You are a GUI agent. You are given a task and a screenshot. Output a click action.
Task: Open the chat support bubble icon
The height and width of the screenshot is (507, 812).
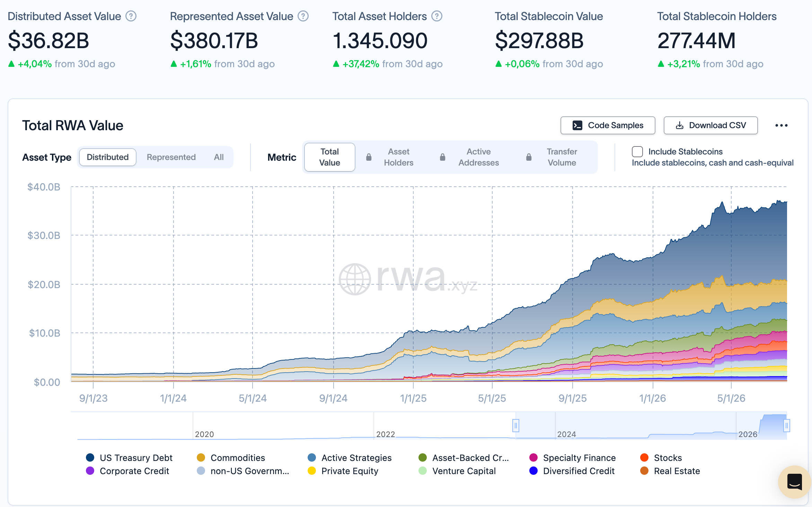pyautogui.click(x=794, y=482)
